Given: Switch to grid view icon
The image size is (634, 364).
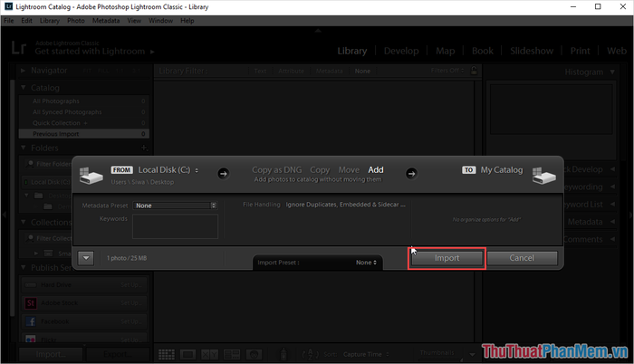Looking at the screenshot, I should click(x=166, y=355).
